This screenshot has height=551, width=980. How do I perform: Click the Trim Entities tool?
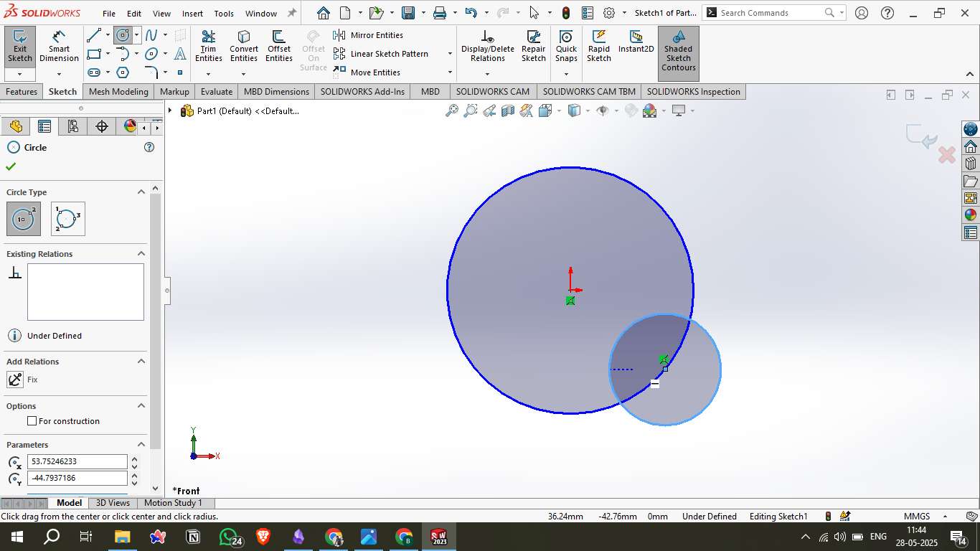pos(208,47)
